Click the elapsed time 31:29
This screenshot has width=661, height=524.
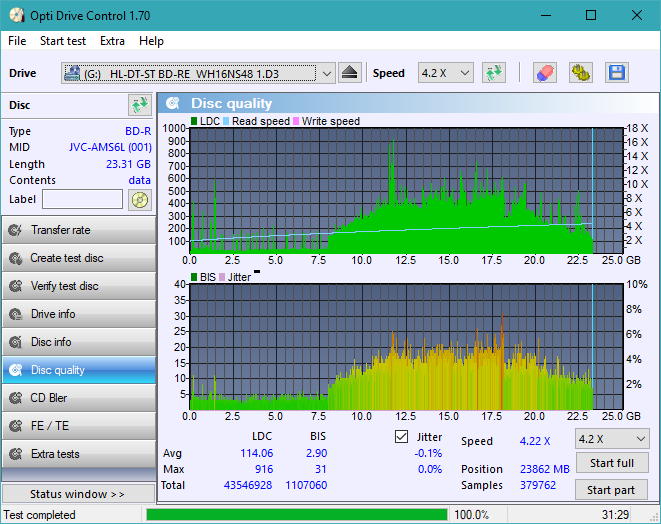[x=615, y=515]
